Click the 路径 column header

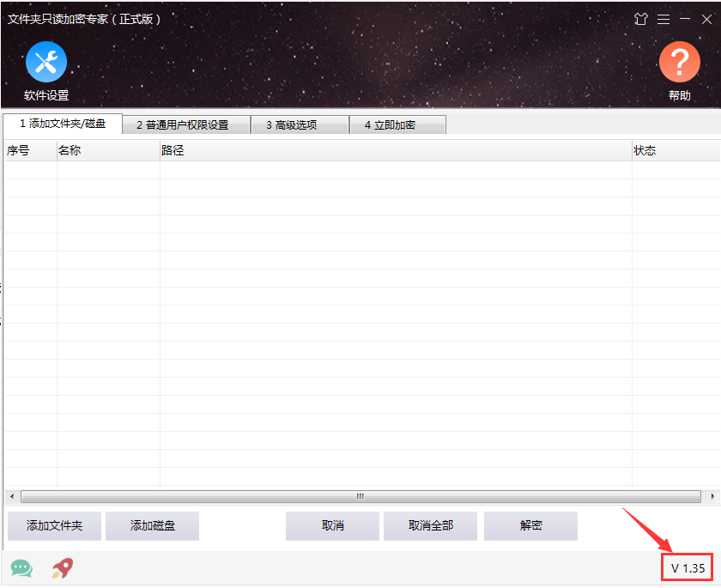(396, 151)
